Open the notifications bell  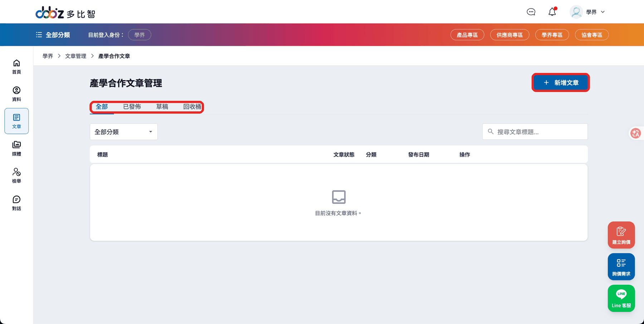coord(552,12)
